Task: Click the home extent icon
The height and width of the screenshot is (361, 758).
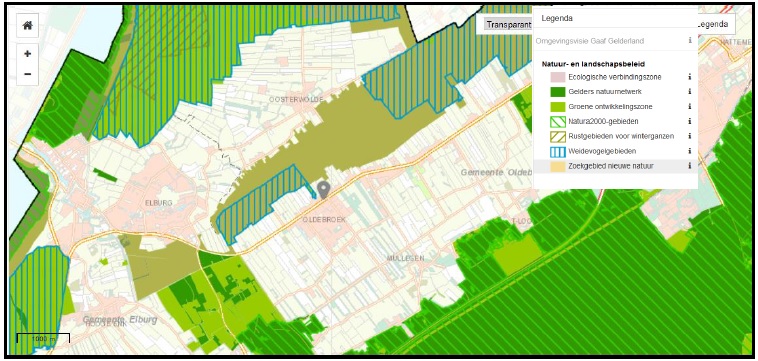Action: [28, 26]
